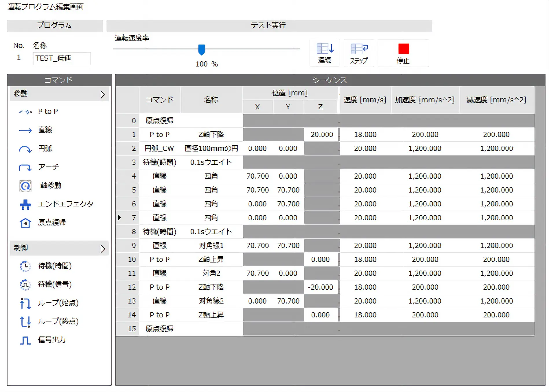Click the 位置 [mm] column header
Screen dimensions: 549x392
click(x=290, y=93)
